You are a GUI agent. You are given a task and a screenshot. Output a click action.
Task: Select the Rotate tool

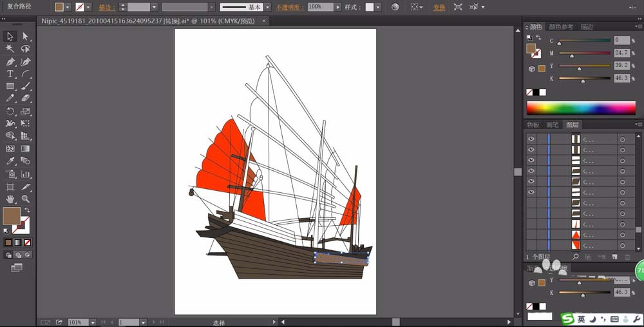point(10,111)
